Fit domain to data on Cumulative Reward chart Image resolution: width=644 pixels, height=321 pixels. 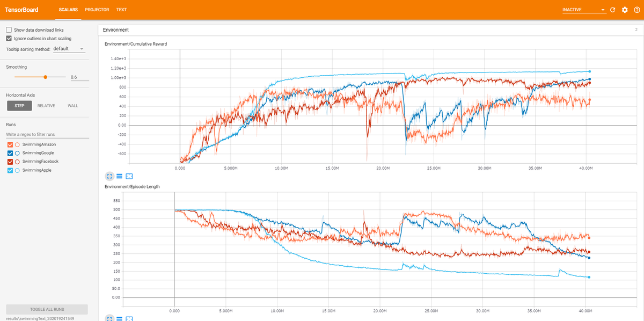pyautogui.click(x=129, y=176)
